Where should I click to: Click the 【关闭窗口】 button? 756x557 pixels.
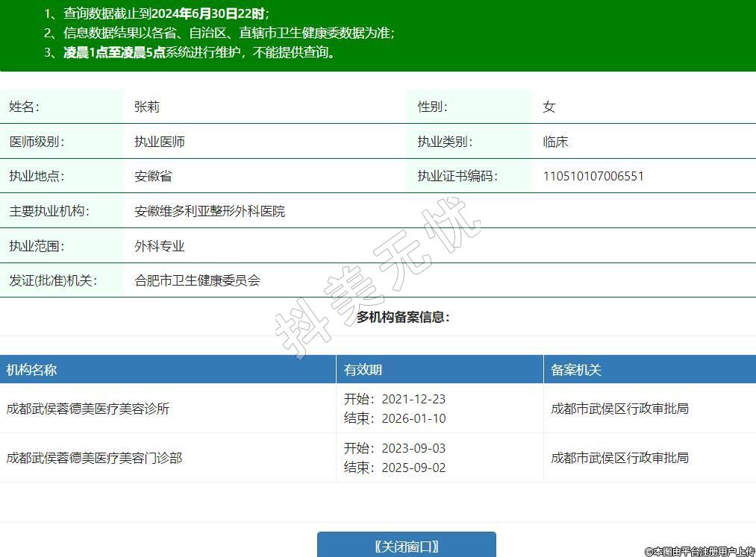[x=406, y=546]
